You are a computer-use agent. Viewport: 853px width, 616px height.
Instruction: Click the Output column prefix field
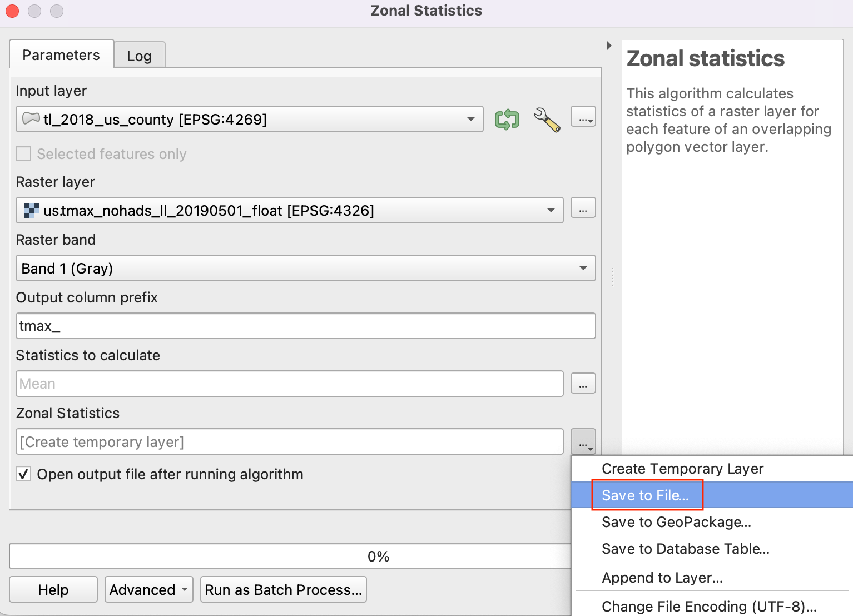(305, 326)
